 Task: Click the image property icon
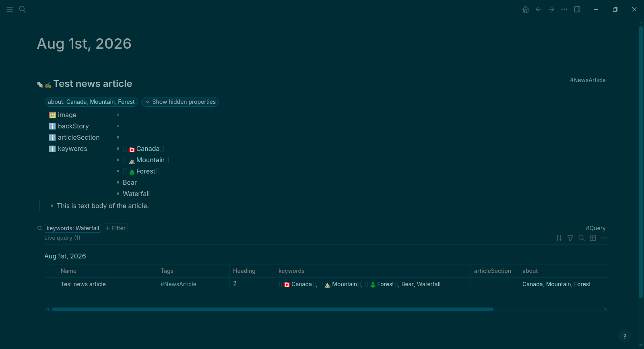point(52,115)
